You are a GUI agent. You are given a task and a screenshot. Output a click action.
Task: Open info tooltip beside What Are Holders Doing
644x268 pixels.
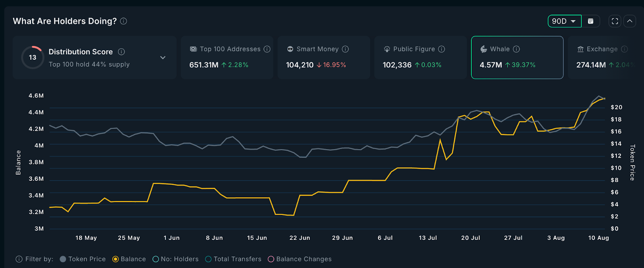pyautogui.click(x=124, y=21)
